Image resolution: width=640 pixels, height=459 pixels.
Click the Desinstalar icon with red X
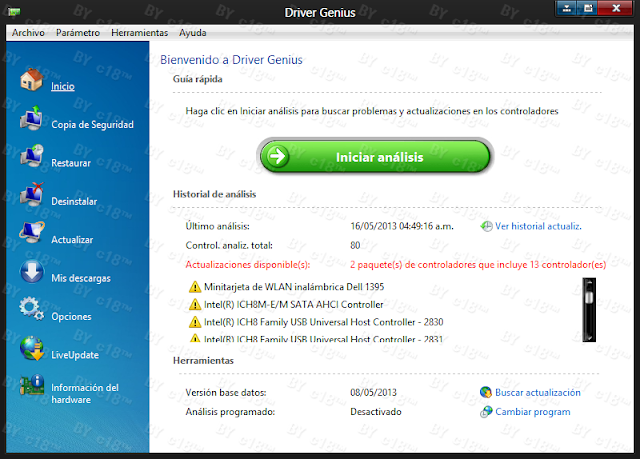pos(31,195)
